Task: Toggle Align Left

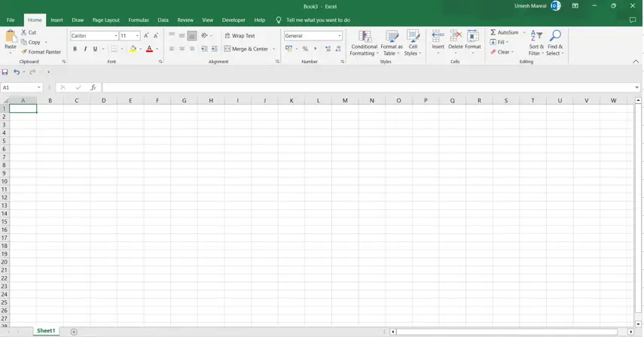Action: (x=172, y=49)
